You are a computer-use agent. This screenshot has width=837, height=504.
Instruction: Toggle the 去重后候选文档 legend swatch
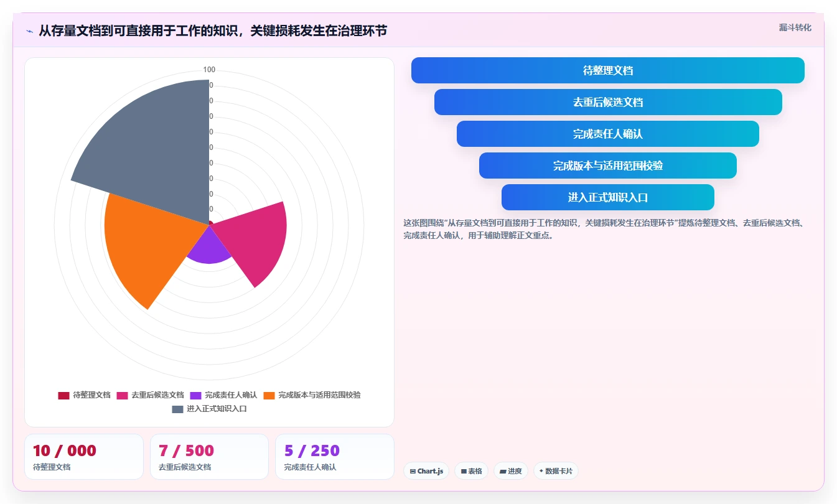(x=122, y=395)
